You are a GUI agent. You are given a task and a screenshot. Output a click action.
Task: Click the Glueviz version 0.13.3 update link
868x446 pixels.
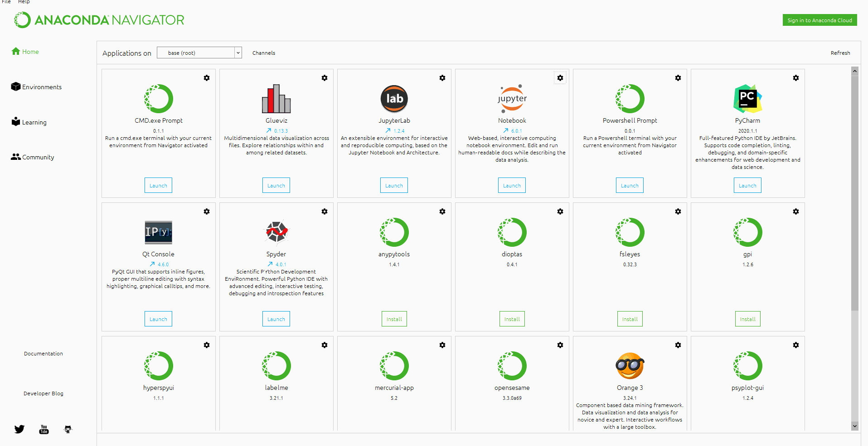pyautogui.click(x=276, y=131)
